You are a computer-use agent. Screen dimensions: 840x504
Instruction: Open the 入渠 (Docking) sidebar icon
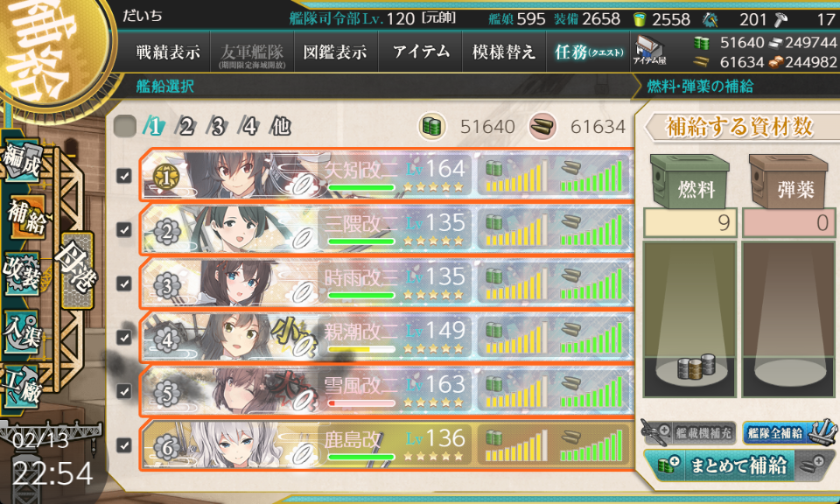coord(23,331)
